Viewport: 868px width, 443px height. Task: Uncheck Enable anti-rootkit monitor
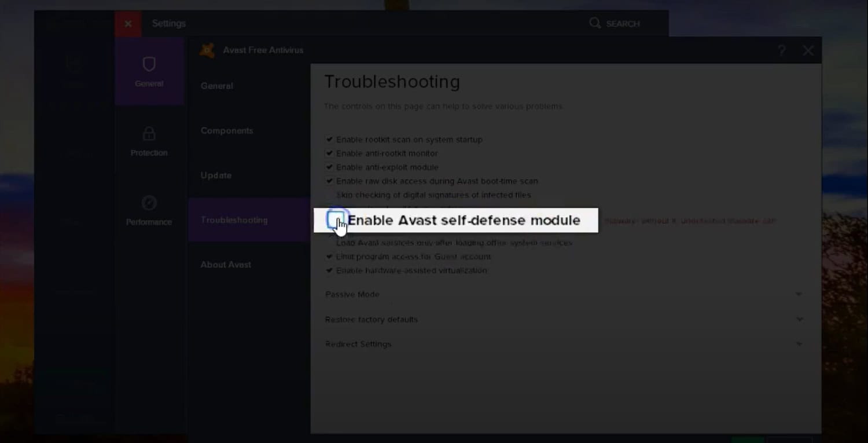click(x=329, y=153)
